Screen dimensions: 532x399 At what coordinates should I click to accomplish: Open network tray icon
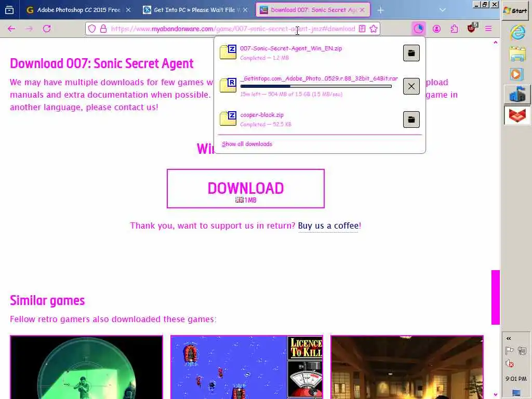pyautogui.click(x=522, y=350)
